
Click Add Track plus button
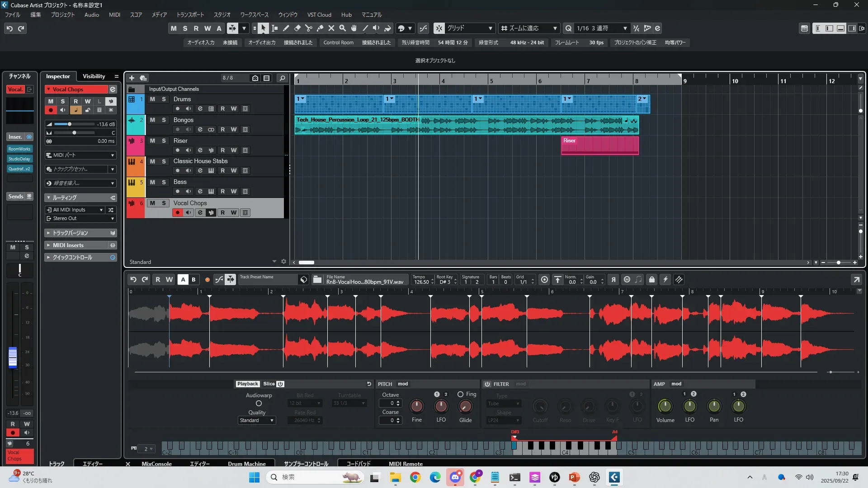click(132, 78)
